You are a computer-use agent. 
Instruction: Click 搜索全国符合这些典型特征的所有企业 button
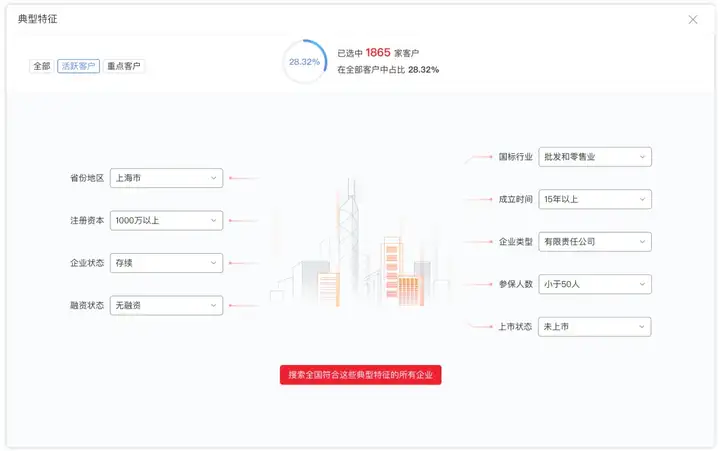(x=360, y=375)
